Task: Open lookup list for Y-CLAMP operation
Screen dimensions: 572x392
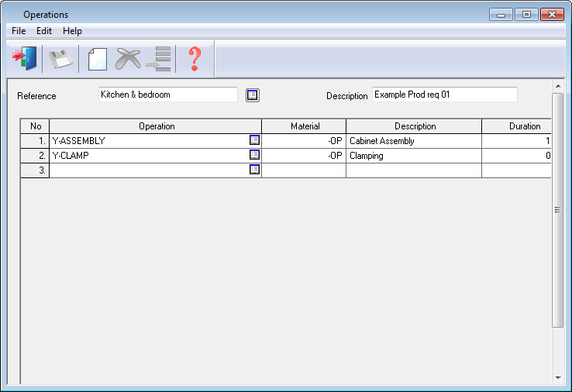Action: pyautogui.click(x=254, y=155)
